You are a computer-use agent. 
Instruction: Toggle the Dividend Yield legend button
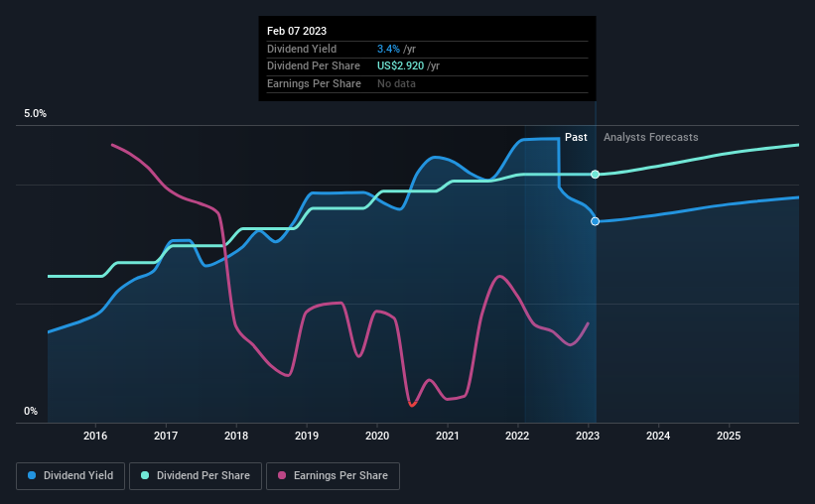pyautogui.click(x=70, y=476)
